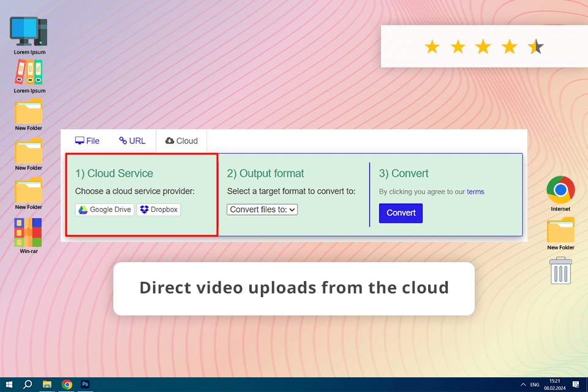Click the ENG language indicator
The width and height of the screenshot is (588, 392).
click(x=535, y=385)
